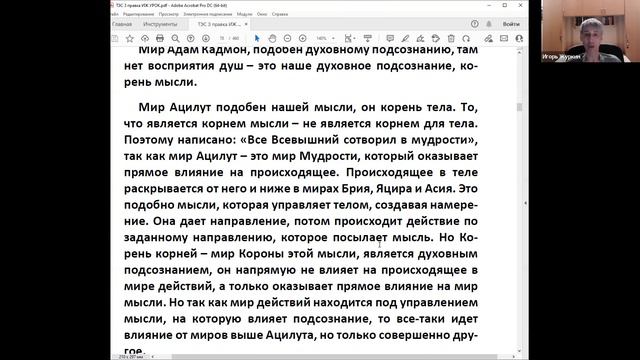Screen dimensions: 640x360
Task: Go to the previous page arrow
Action: click(x=191, y=38)
